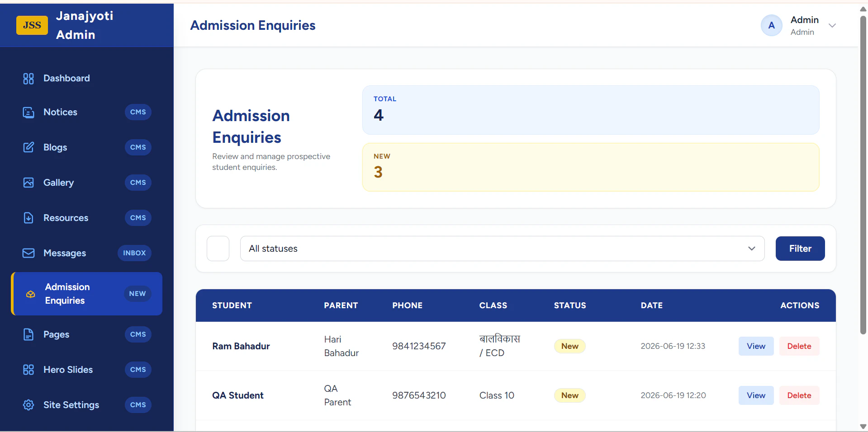Navigate to Gallery

58,183
